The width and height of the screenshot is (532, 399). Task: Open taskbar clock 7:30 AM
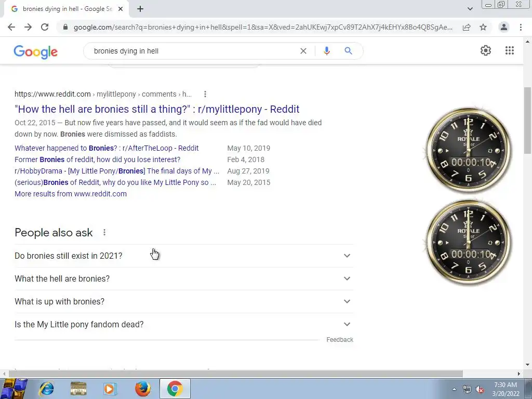[506, 389]
